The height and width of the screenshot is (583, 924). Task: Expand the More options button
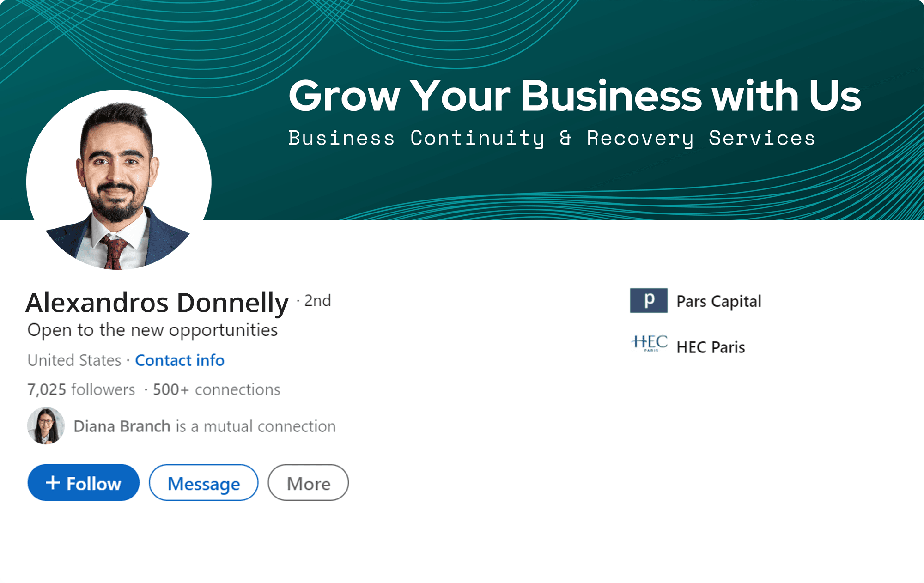pyautogui.click(x=308, y=483)
